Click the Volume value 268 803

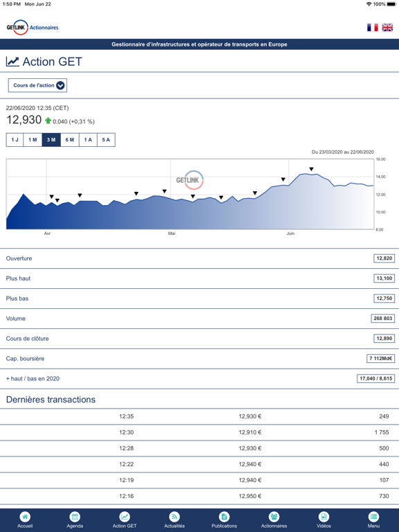click(x=382, y=318)
